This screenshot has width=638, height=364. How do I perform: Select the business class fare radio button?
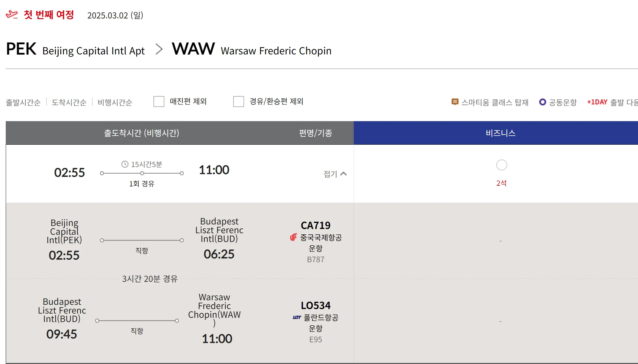click(501, 165)
